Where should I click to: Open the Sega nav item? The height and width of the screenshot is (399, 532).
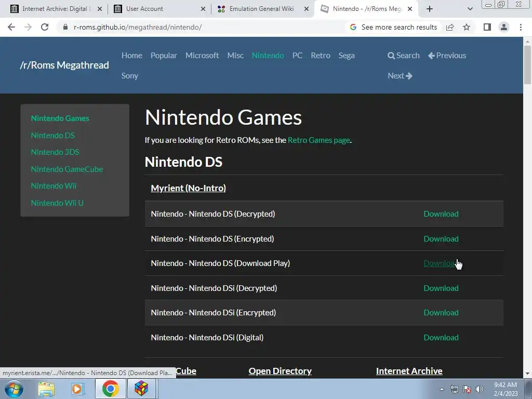(347, 55)
